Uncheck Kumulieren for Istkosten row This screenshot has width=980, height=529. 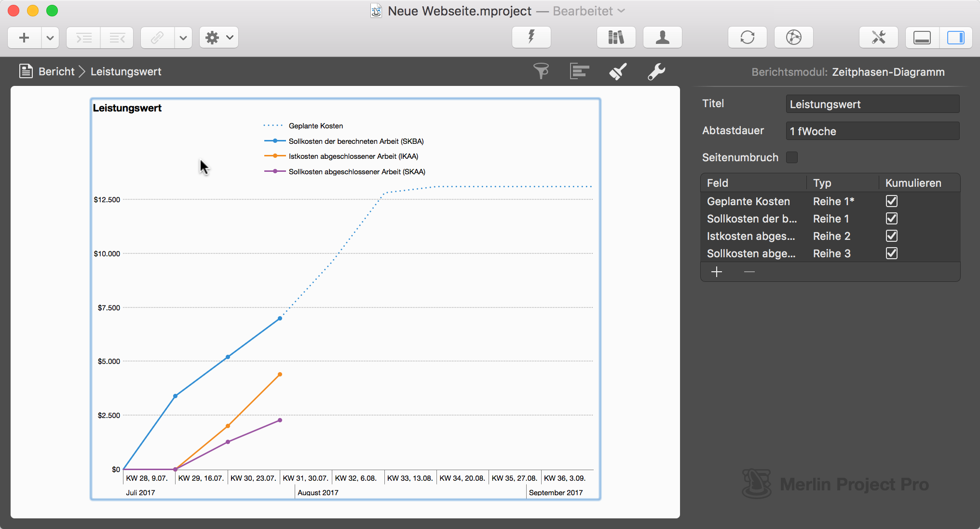click(x=892, y=236)
